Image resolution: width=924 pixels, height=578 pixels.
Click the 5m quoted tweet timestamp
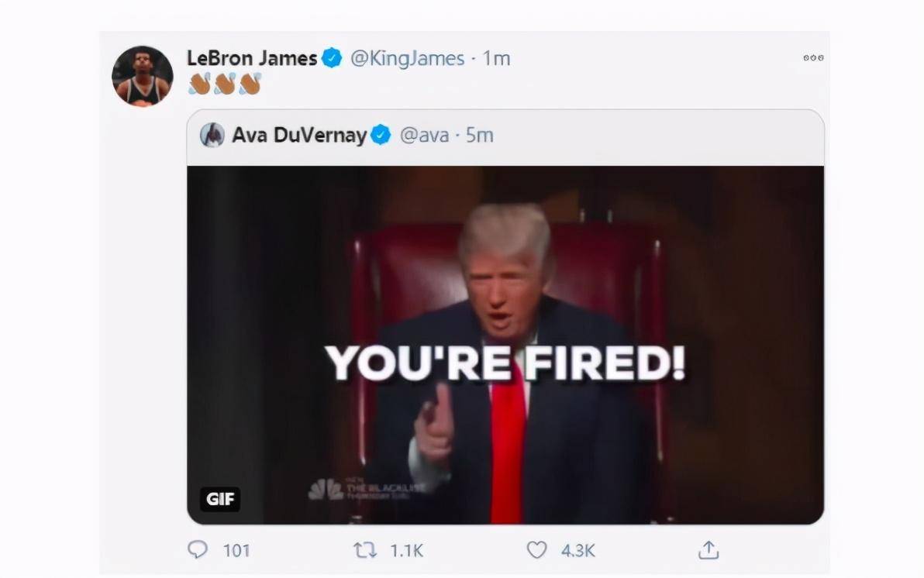click(x=479, y=135)
